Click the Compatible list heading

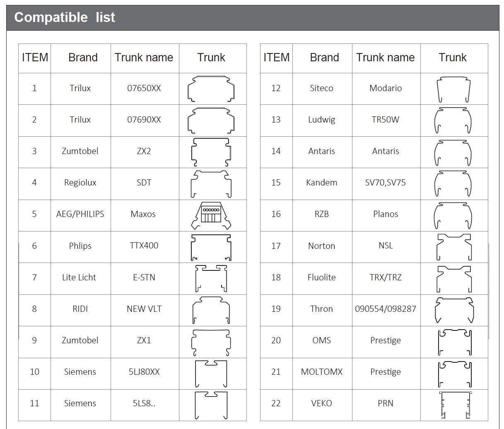[x=65, y=17]
